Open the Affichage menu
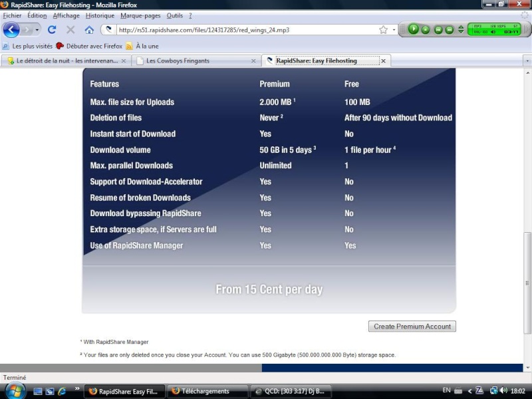532x399 pixels. click(x=66, y=15)
